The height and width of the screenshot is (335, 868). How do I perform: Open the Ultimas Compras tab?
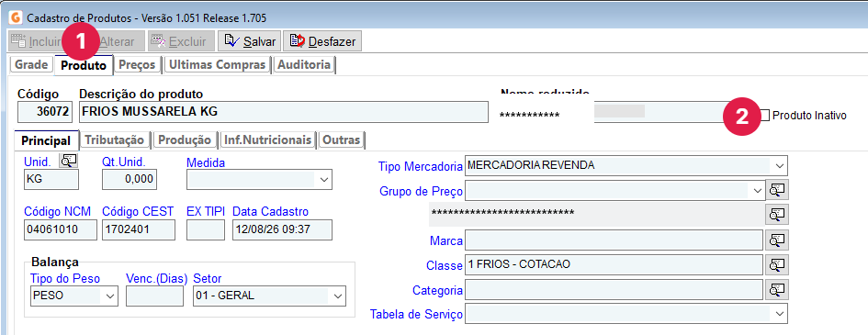click(217, 64)
